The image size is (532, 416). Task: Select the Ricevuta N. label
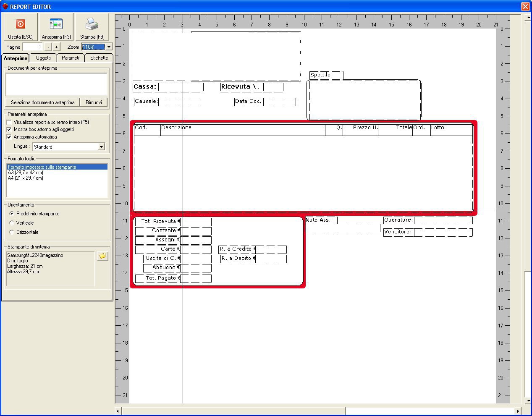[241, 87]
